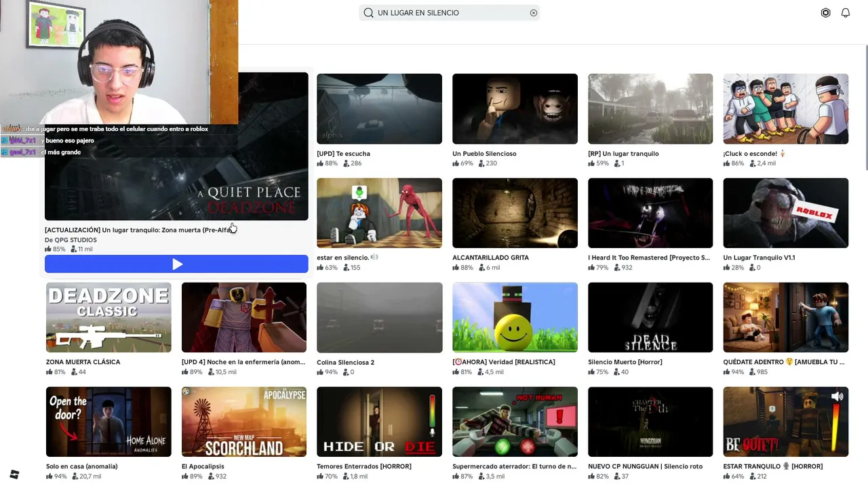Focus the search field reading UN LUGAR EN SILENCIO
The height and width of the screenshot is (488, 868).
pyautogui.click(x=449, y=13)
